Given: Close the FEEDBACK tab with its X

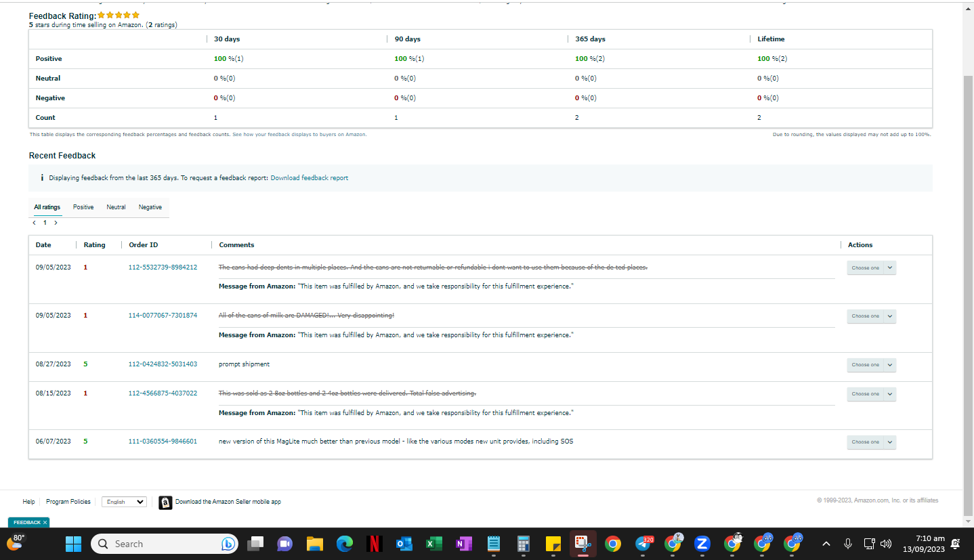Looking at the screenshot, I should pos(45,523).
